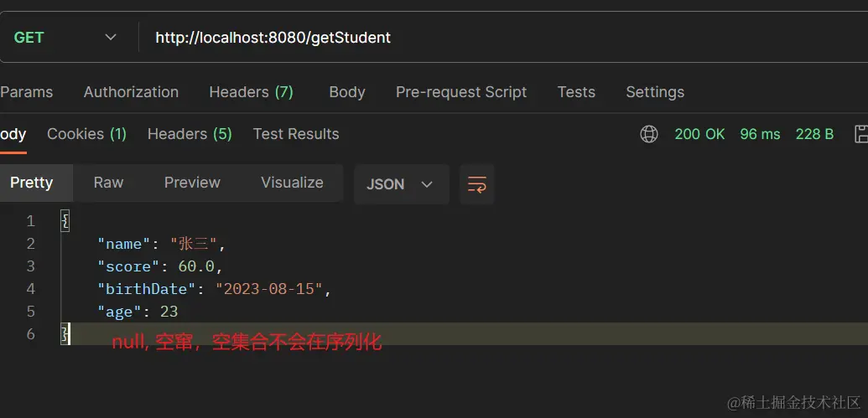This screenshot has width=868, height=418.
Task: Click the 60.0 score value
Action: click(x=196, y=266)
